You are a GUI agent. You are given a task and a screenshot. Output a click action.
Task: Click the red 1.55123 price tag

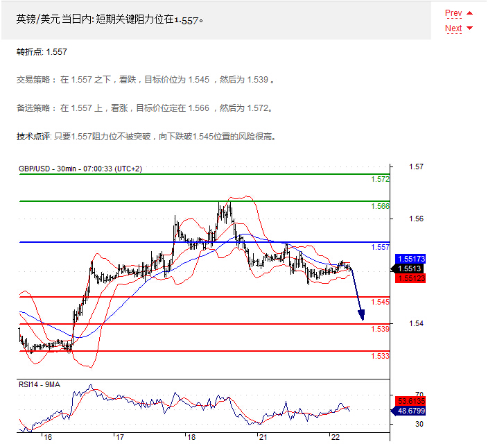point(410,278)
